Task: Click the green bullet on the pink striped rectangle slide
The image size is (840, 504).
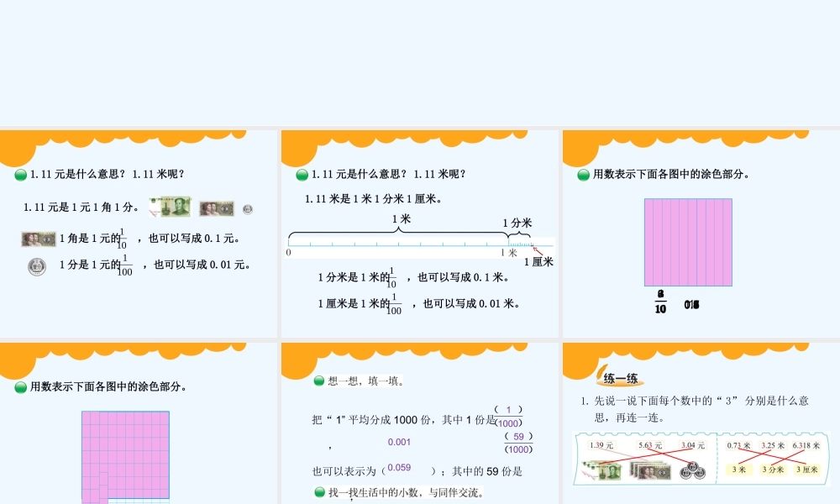Action: pos(584,175)
